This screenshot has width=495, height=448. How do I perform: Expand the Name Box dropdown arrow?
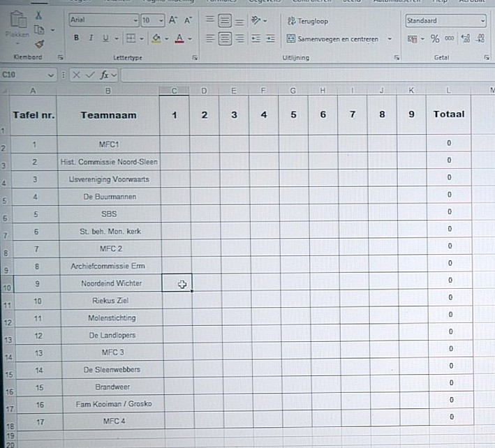pos(52,75)
